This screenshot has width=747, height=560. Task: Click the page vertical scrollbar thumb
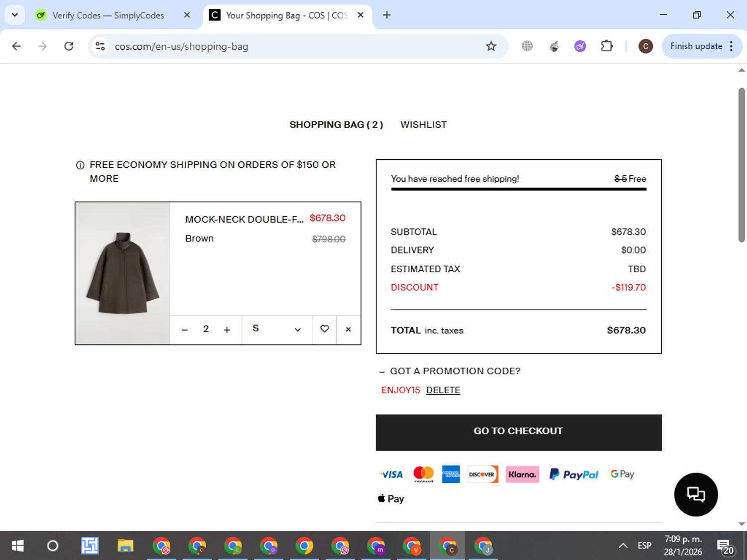[x=742, y=164]
